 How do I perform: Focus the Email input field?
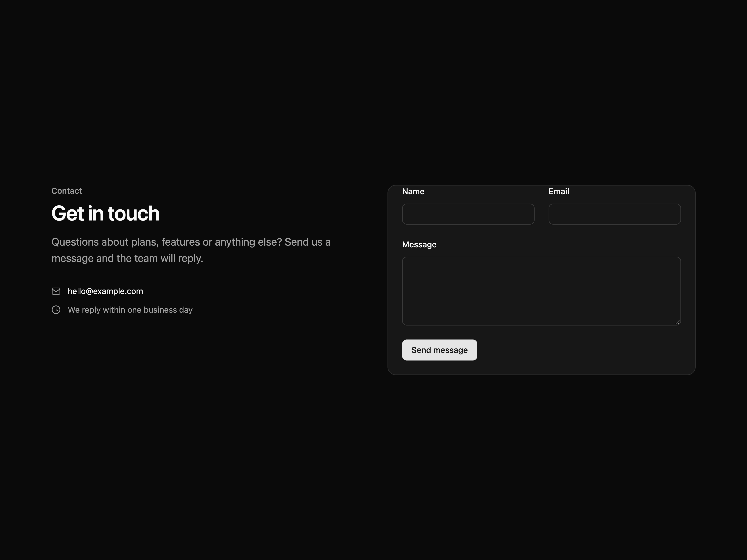tap(615, 214)
